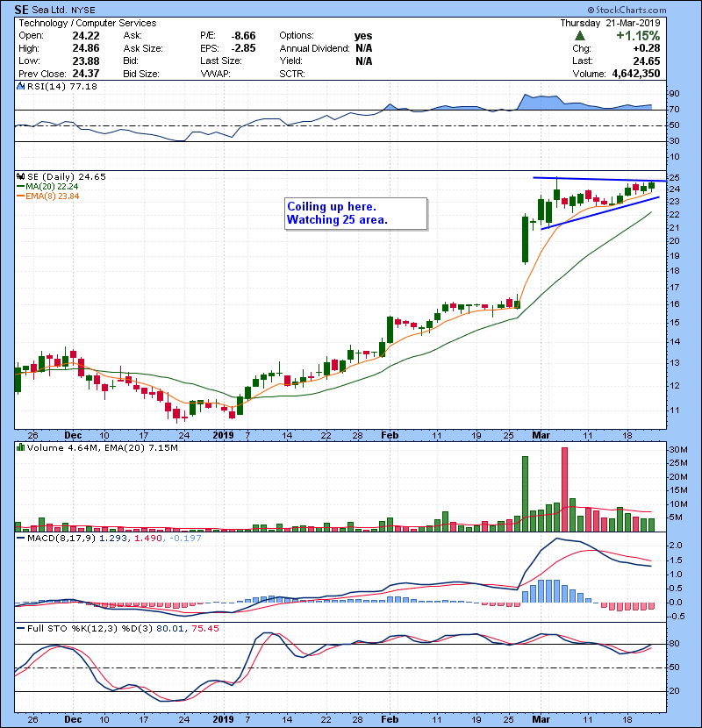Select the 'Coiling up here' annotation box
This screenshot has height=728, width=702.
click(355, 213)
